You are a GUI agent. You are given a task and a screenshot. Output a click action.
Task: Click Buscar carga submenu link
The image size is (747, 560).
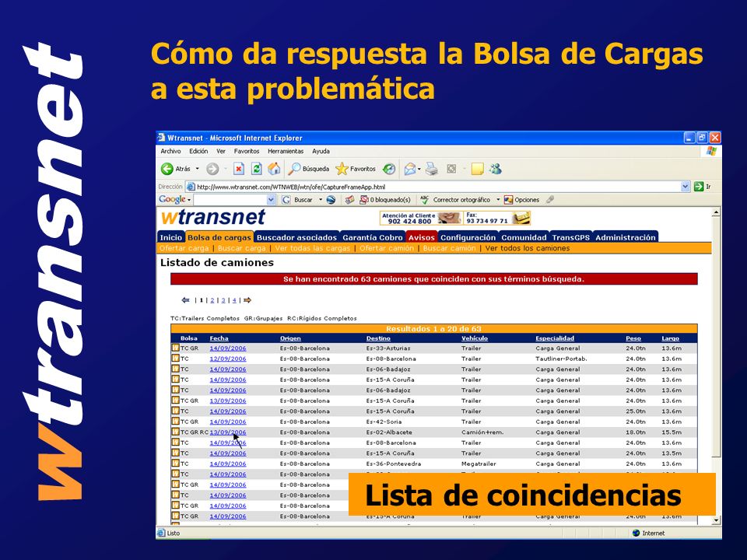[x=241, y=248]
